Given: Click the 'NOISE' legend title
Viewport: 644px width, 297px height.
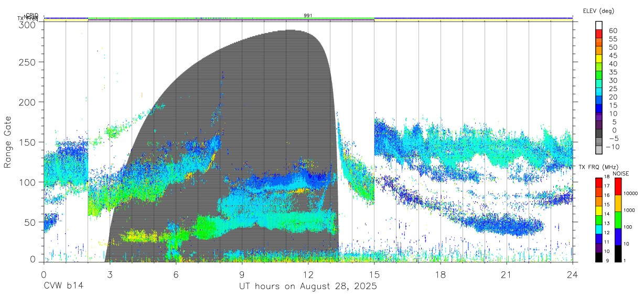Looking at the screenshot, I should (621, 173).
